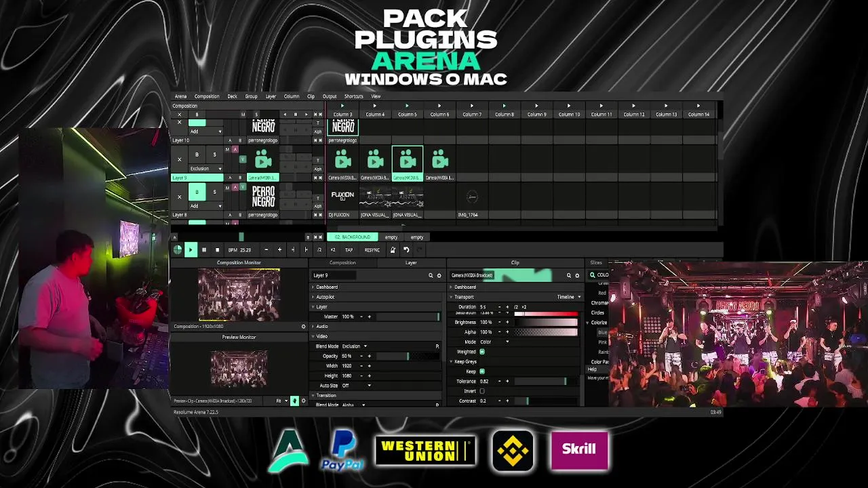
Task: Open Layer 8 Add blend dropdown
Action: click(x=205, y=205)
